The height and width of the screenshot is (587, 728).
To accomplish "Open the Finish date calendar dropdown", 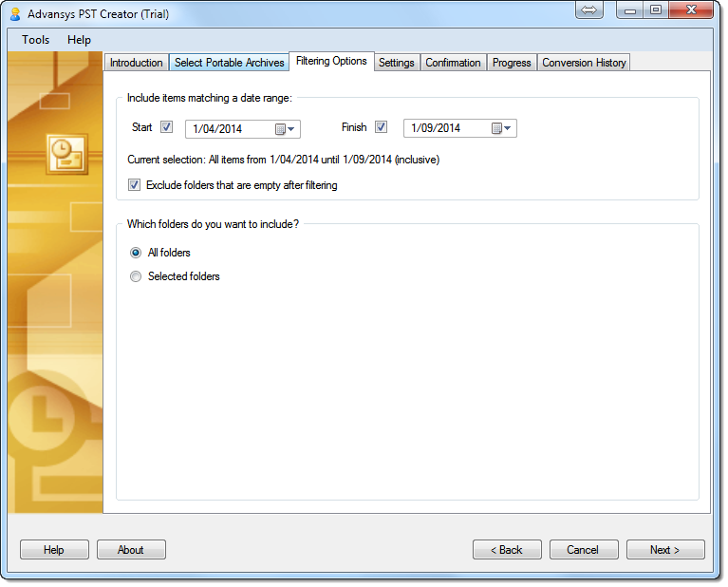I will click(501, 128).
